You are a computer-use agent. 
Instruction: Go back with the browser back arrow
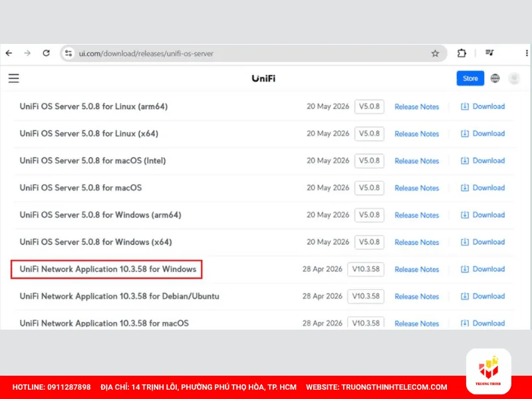point(9,53)
